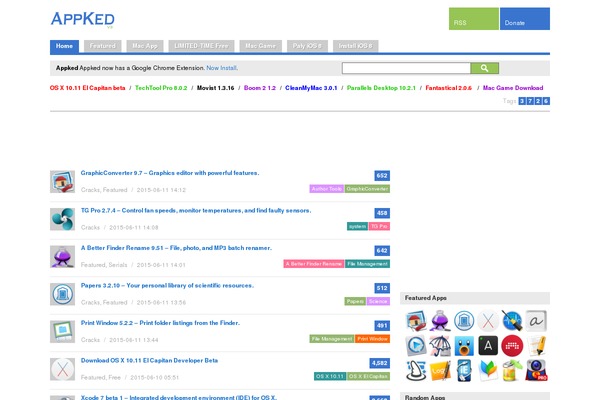The image size is (600, 400).
Task: Click A Better Finder Rename post thumbnail
Action: pyautogui.click(x=62, y=256)
